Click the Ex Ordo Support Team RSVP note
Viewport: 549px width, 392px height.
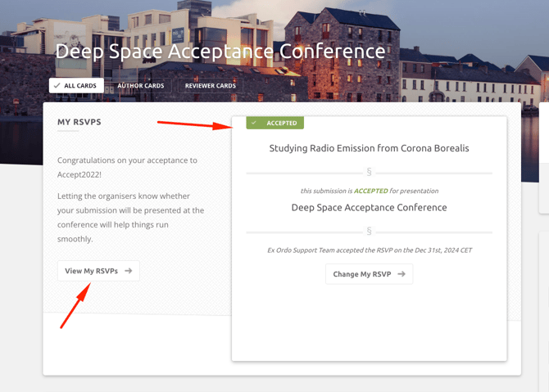click(x=369, y=250)
